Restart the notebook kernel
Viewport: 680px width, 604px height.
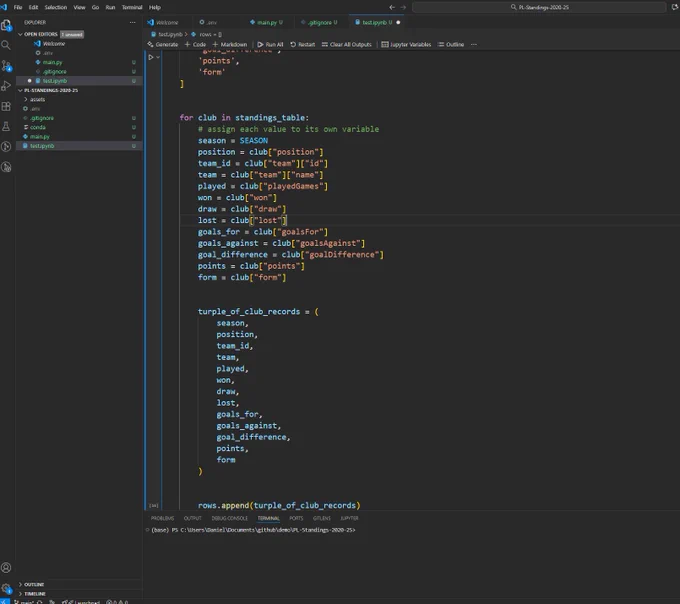pyautogui.click(x=303, y=44)
